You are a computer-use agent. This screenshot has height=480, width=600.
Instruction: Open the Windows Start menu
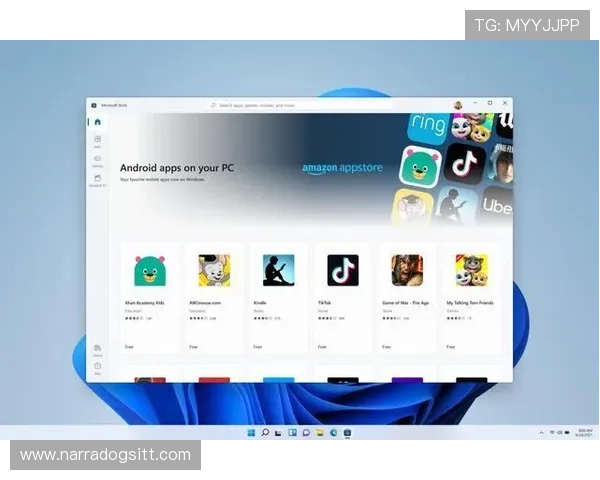(x=251, y=433)
